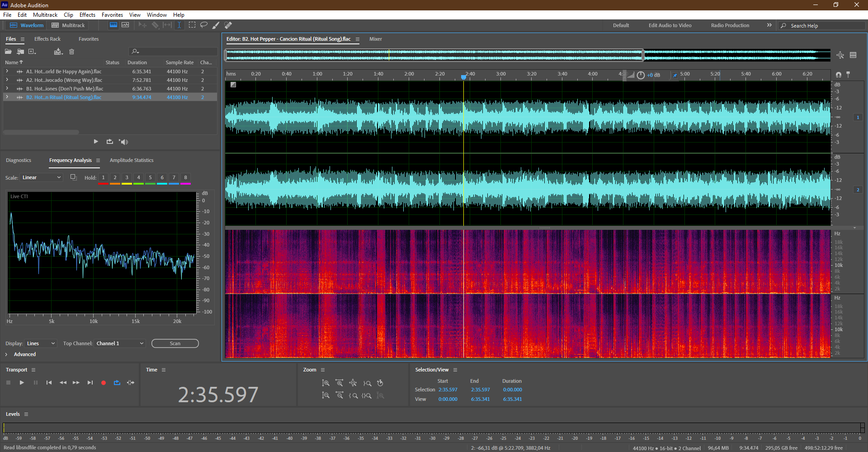Click Zoom Out Amplitude icon

point(325,395)
